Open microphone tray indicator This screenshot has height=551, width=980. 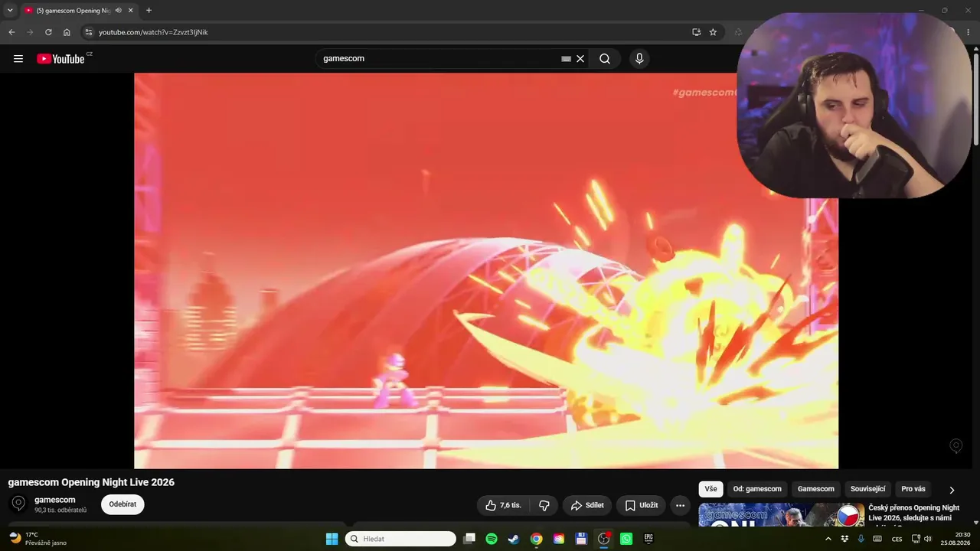point(861,539)
